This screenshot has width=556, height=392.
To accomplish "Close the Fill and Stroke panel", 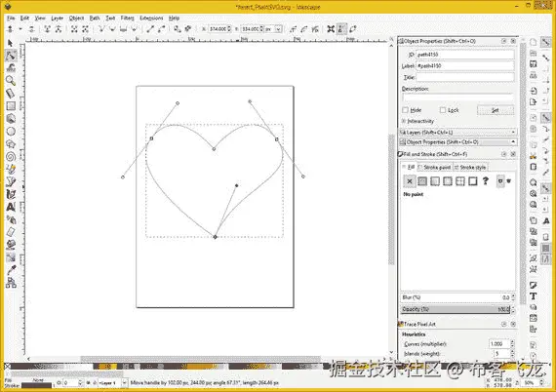I will pos(513,154).
